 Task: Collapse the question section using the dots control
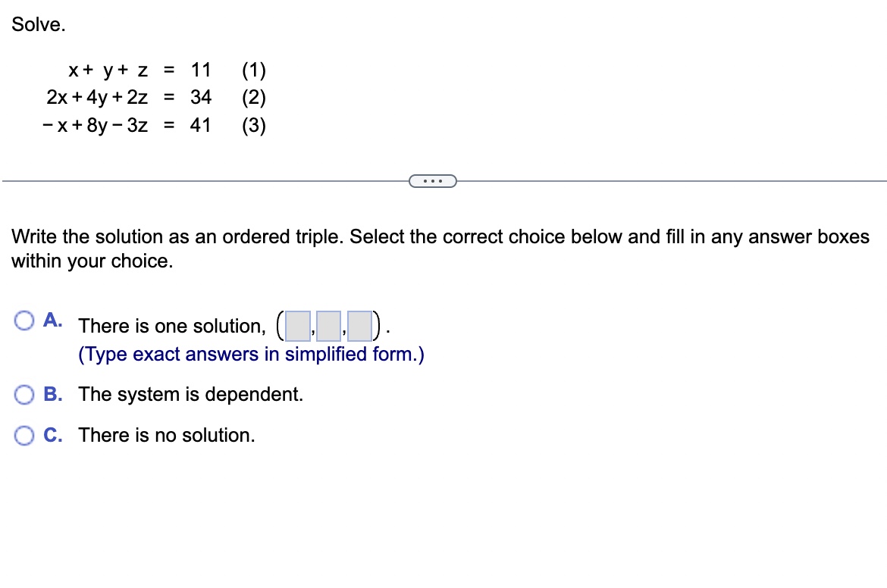pyautogui.click(x=432, y=180)
